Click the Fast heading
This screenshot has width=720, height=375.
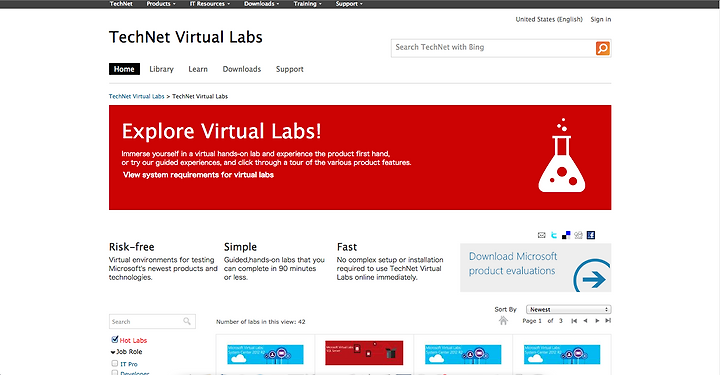347,247
